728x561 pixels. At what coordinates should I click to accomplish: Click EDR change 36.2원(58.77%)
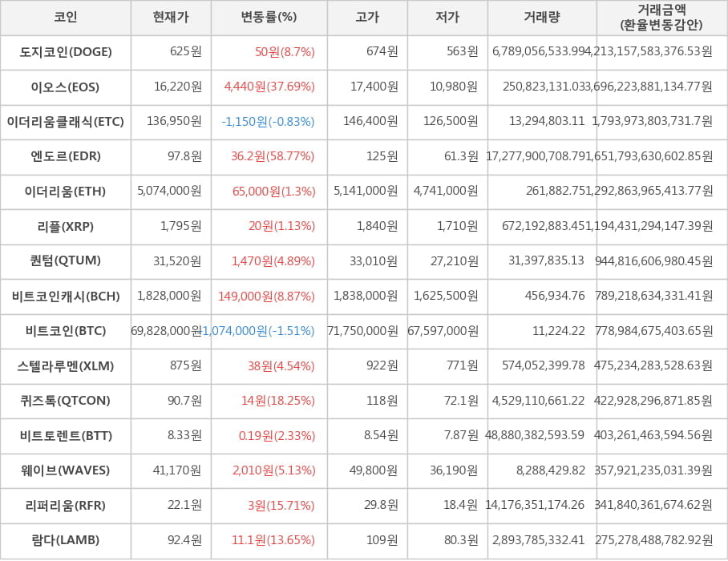click(x=273, y=156)
